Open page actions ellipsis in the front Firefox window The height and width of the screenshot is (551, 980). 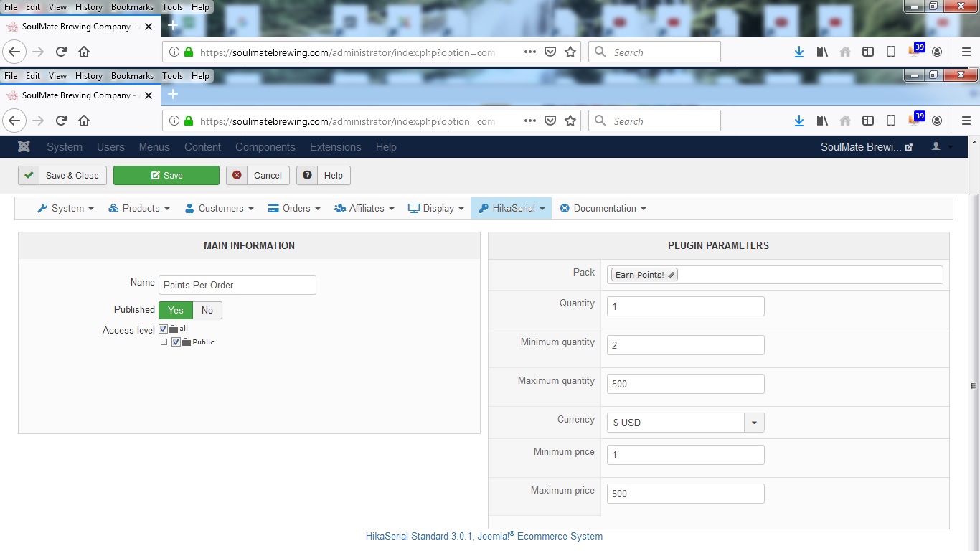tap(530, 121)
